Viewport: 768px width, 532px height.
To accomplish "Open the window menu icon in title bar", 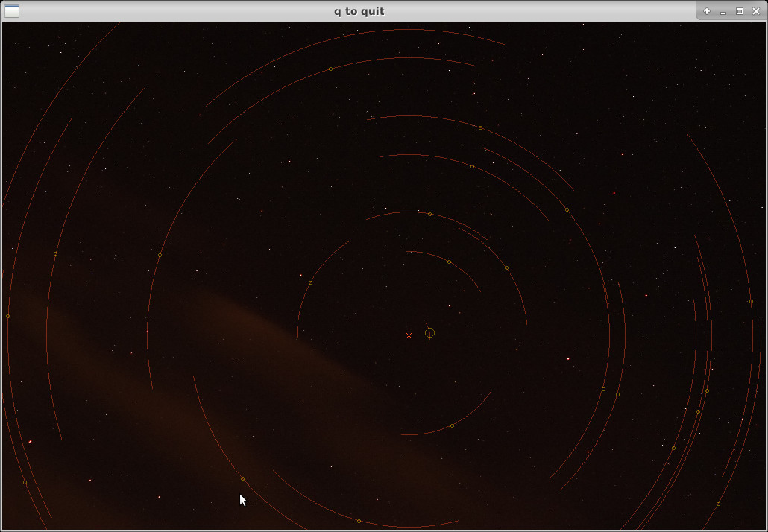I will click(12, 10).
